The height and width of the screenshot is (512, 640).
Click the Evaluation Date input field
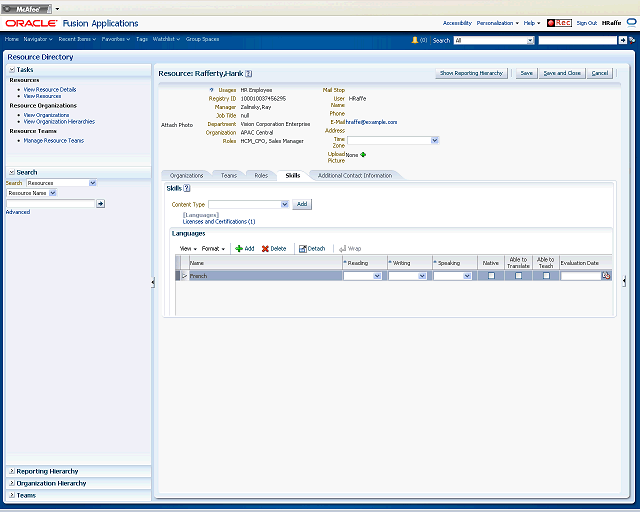point(581,276)
